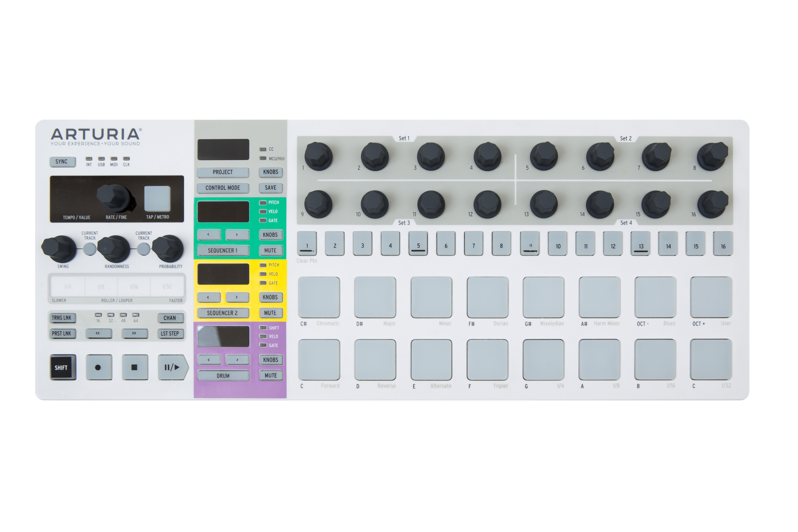Viewport: 798px width, 532px height.
Task: Enable KNOBS mode for Sequencer 2
Action: (x=271, y=297)
